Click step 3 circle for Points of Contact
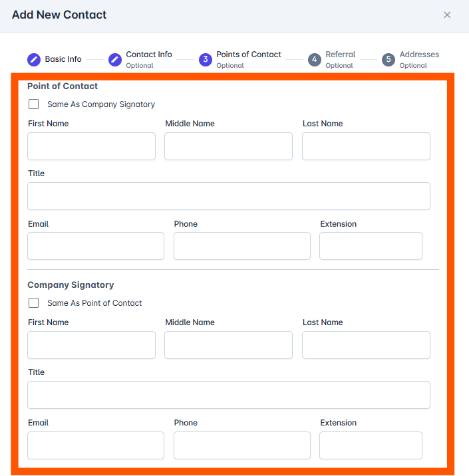 pyautogui.click(x=206, y=60)
